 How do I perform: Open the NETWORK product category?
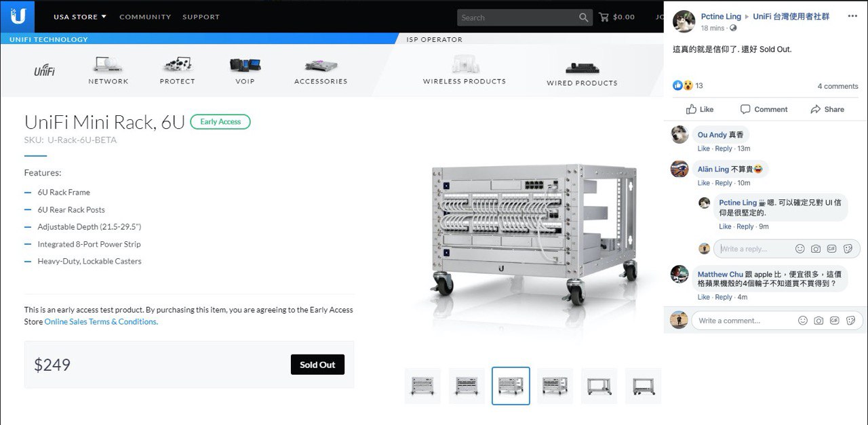pyautogui.click(x=108, y=70)
